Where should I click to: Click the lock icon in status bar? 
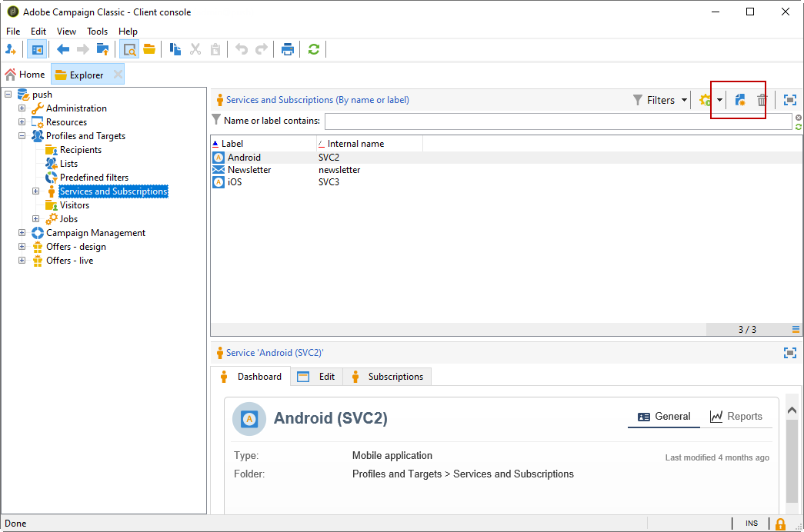pyautogui.click(x=780, y=524)
